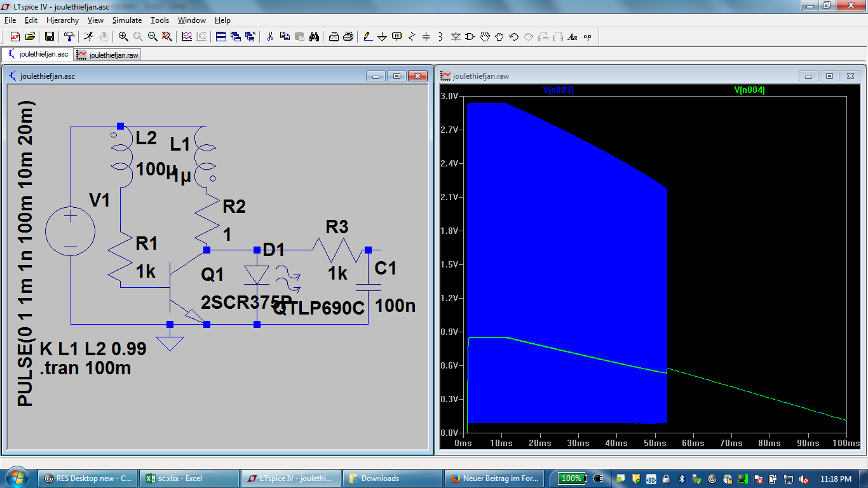Select the .tran 100m directive text

point(86,368)
